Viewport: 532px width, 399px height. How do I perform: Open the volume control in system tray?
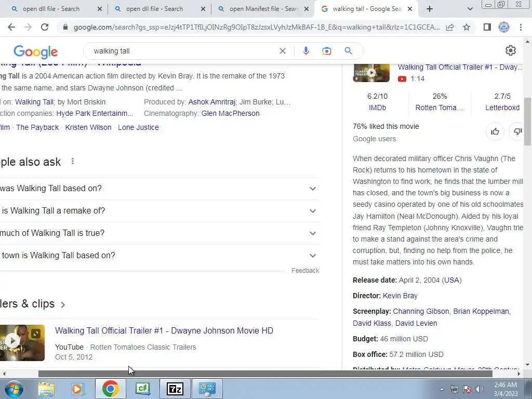[x=480, y=389]
